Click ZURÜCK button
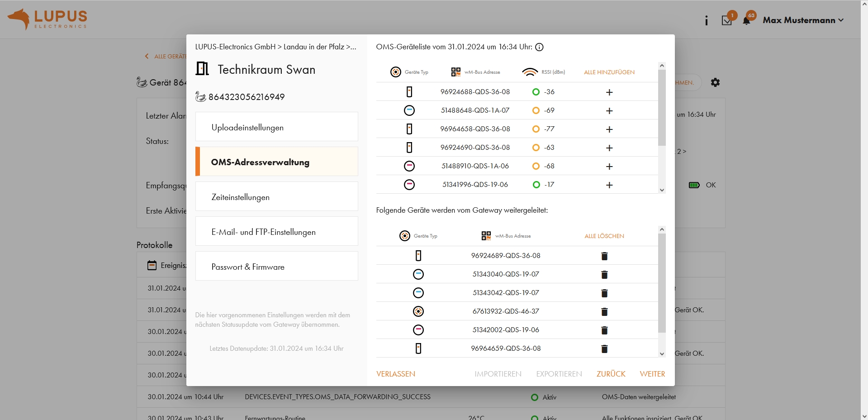868x420 pixels. tap(611, 374)
